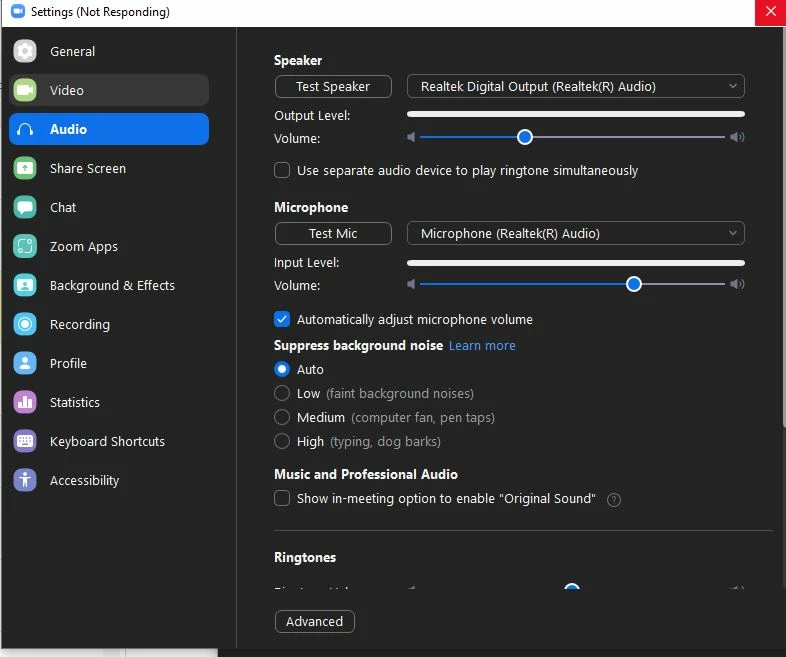Click the Keyboard Shortcuts icon
Image resolution: width=786 pixels, height=657 pixels.
[25, 442]
